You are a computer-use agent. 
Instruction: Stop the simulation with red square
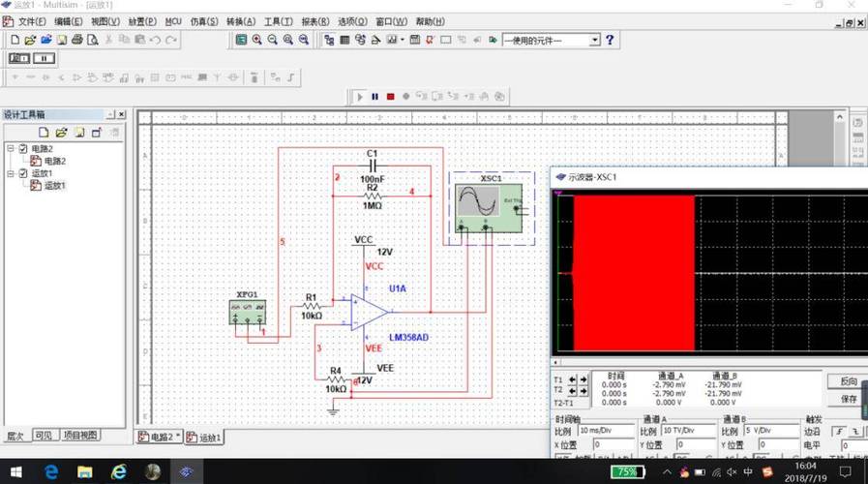(x=391, y=97)
